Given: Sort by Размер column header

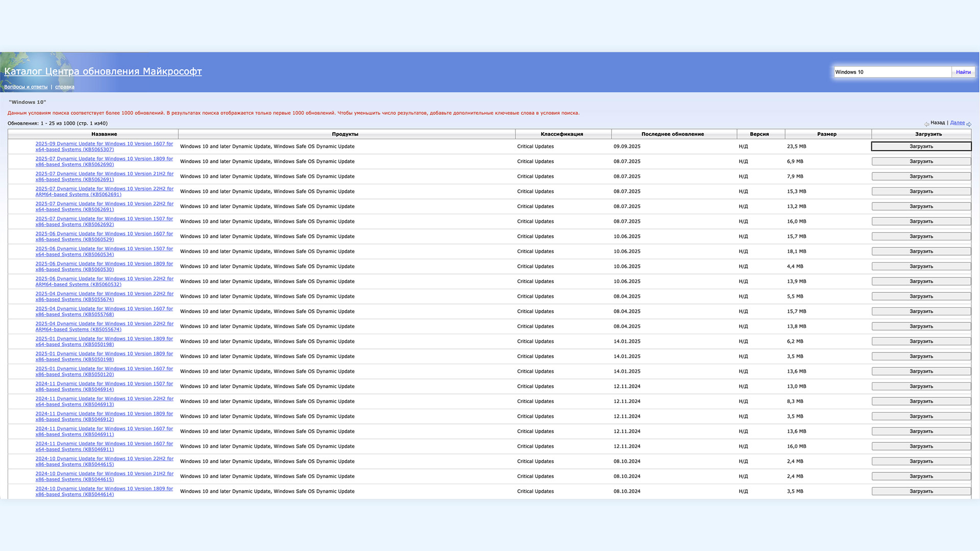Looking at the screenshot, I should point(826,134).
